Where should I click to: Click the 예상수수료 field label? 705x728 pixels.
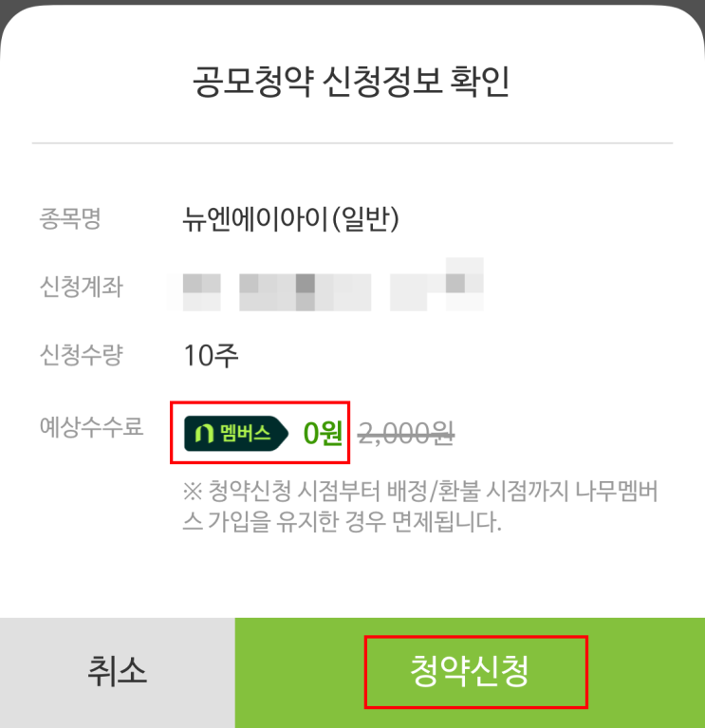pyautogui.click(x=91, y=427)
